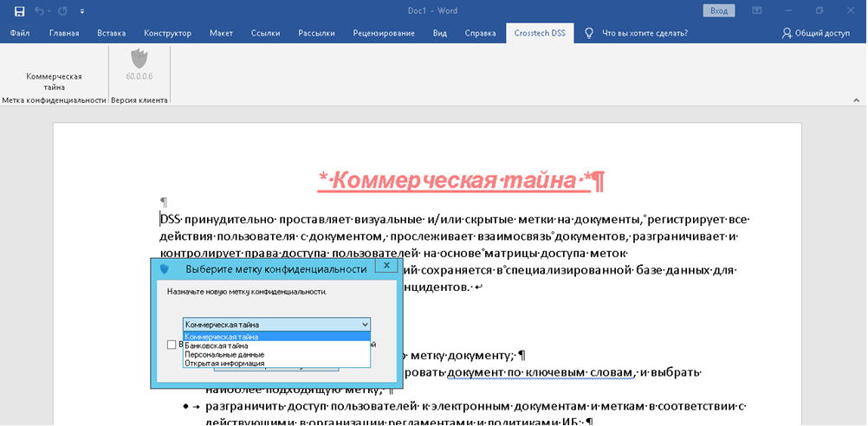Select Персональные данные in dropdown list
Image resolution: width=868 pixels, height=426 pixels.
tap(276, 354)
